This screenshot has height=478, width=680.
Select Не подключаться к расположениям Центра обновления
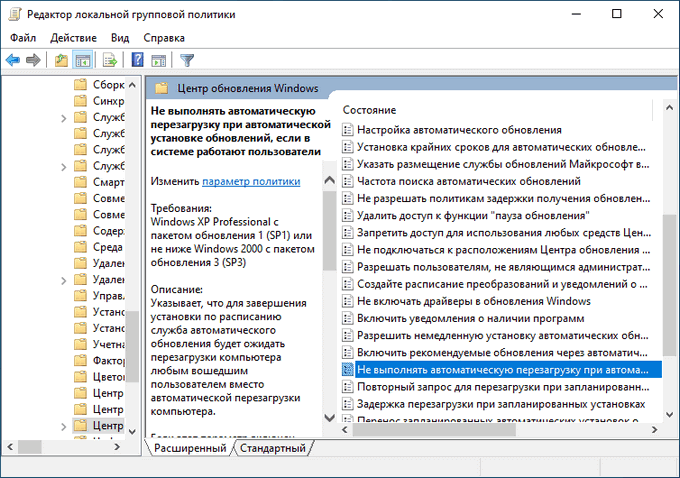(503, 250)
